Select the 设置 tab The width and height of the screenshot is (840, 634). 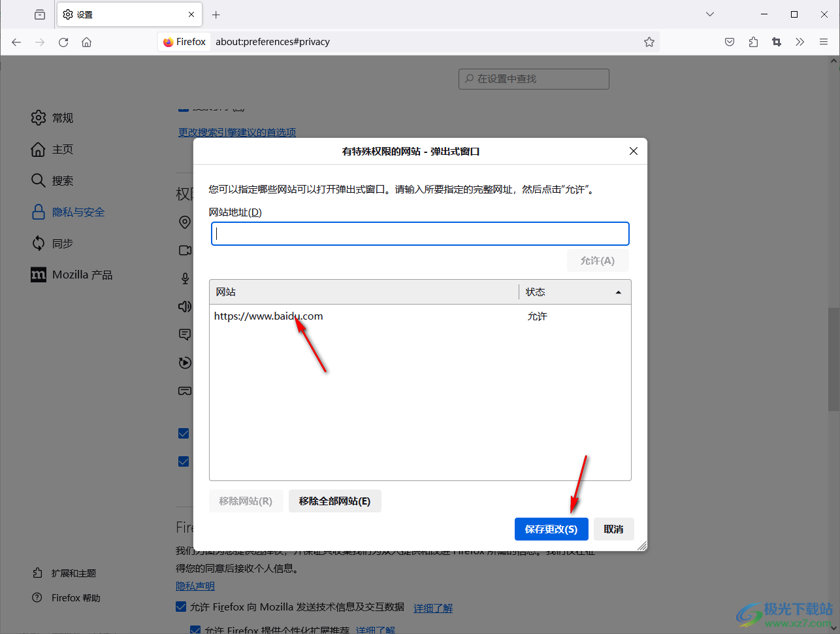[x=129, y=14]
